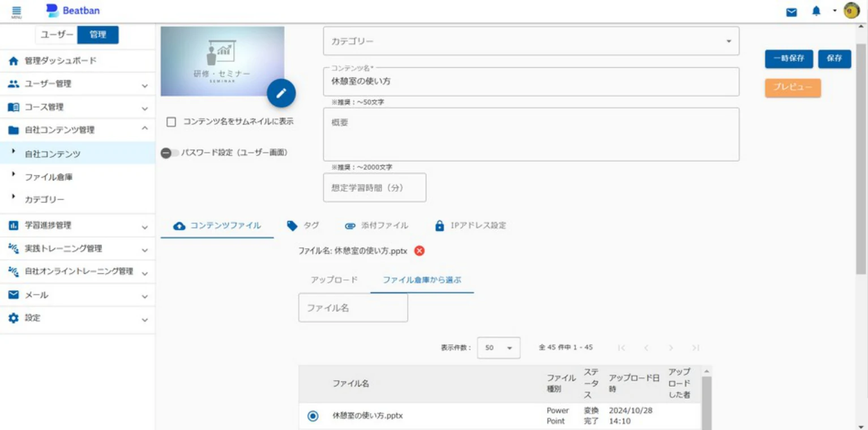868x430 pixels.
Task: Click the 一時保存 button
Action: click(x=789, y=59)
